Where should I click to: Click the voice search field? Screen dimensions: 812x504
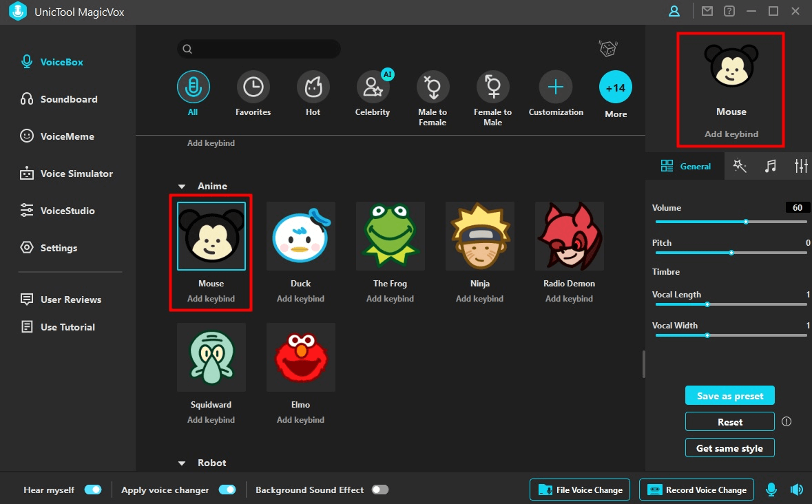pyautogui.click(x=259, y=49)
